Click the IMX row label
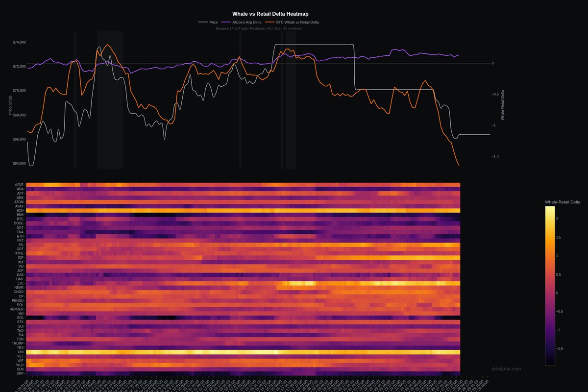The image size is (588, 392). (21, 262)
